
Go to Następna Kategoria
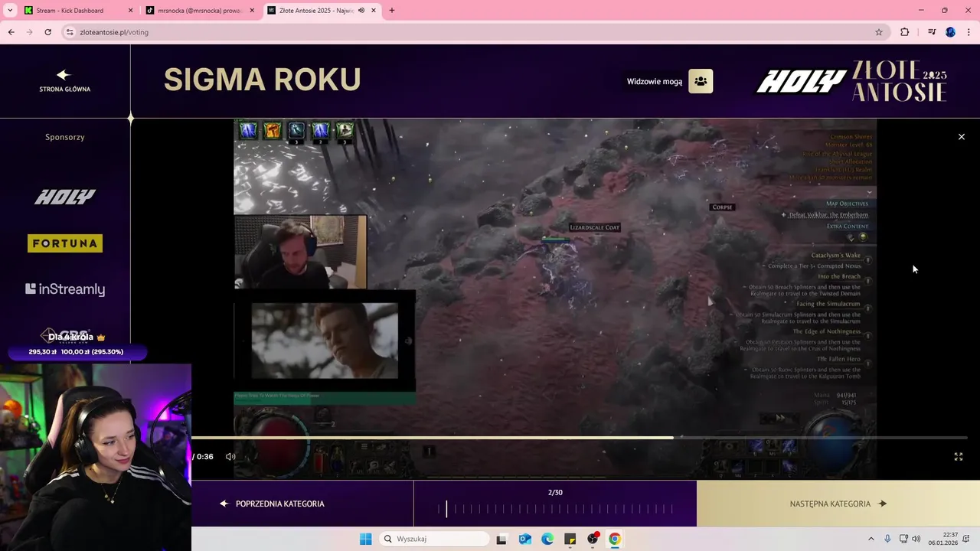tap(838, 504)
